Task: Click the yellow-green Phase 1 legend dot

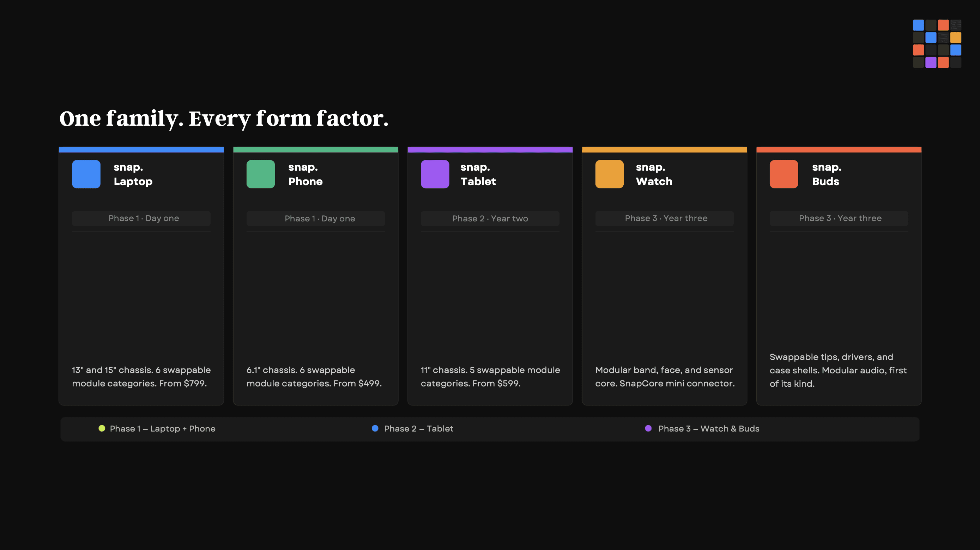Action: (102, 428)
